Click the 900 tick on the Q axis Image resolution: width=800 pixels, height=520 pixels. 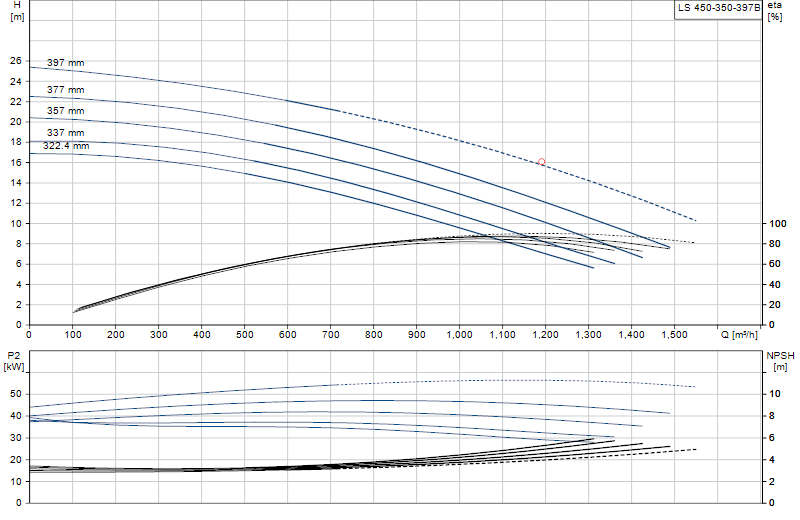[416, 335]
